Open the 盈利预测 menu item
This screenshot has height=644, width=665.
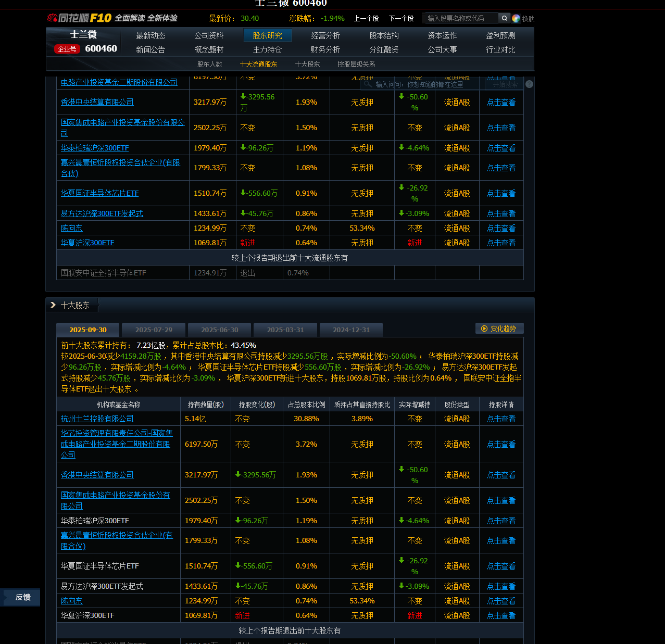[x=500, y=35]
